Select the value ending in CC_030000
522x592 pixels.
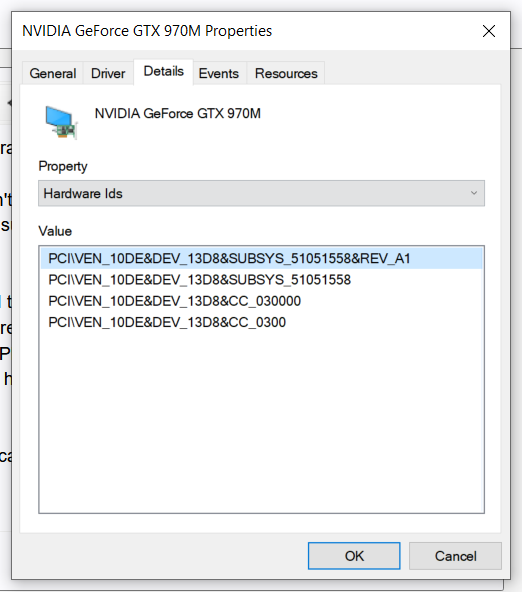261,301
